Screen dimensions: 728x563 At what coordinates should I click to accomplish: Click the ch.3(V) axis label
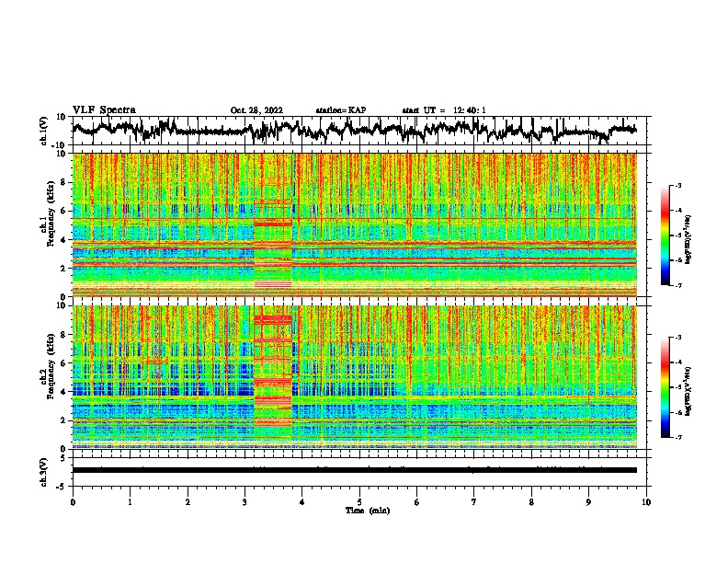pos(44,472)
